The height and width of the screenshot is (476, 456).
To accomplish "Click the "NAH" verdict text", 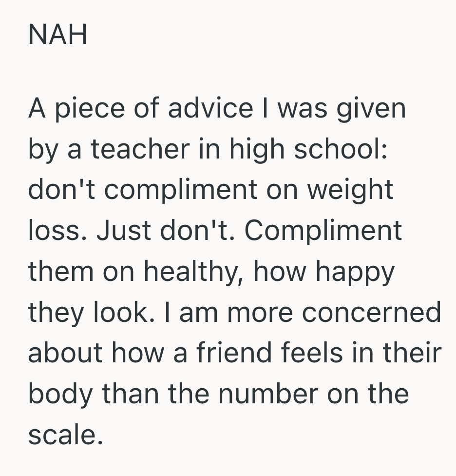I will click(57, 35).
